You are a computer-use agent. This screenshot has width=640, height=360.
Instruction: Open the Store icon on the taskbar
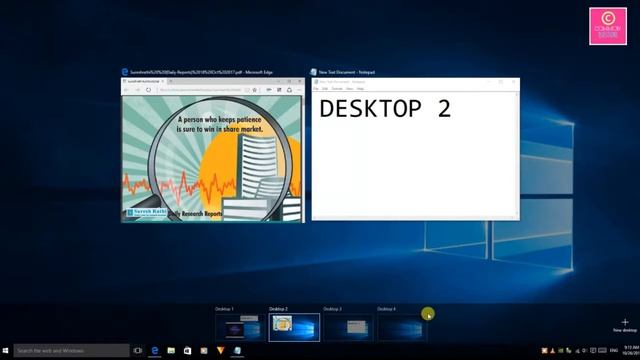tap(187, 351)
